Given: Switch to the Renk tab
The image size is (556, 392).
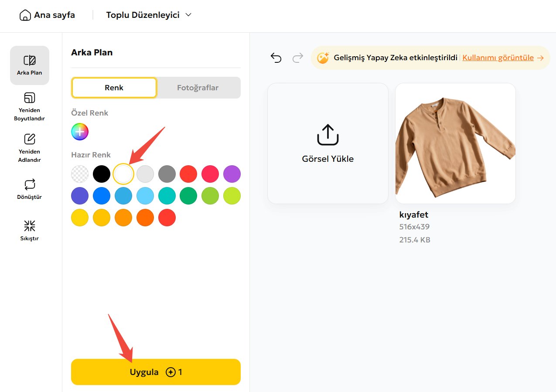Looking at the screenshot, I should pyautogui.click(x=114, y=88).
